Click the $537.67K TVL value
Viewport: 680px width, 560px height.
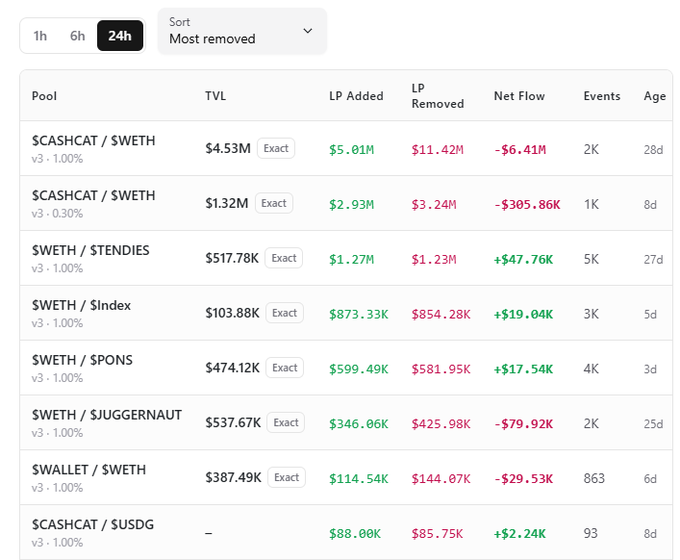pyautogui.click(x=233, y=422)
